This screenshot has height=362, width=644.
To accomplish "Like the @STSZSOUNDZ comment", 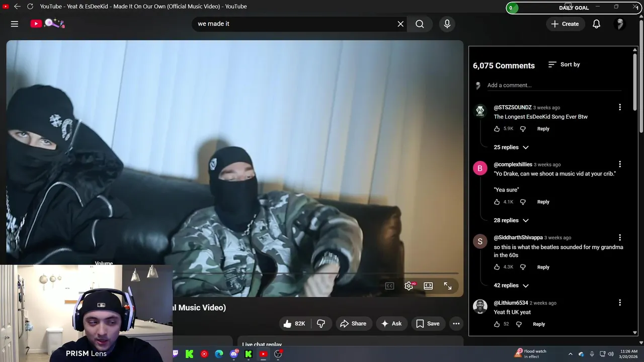I will [x=497, y=129].
